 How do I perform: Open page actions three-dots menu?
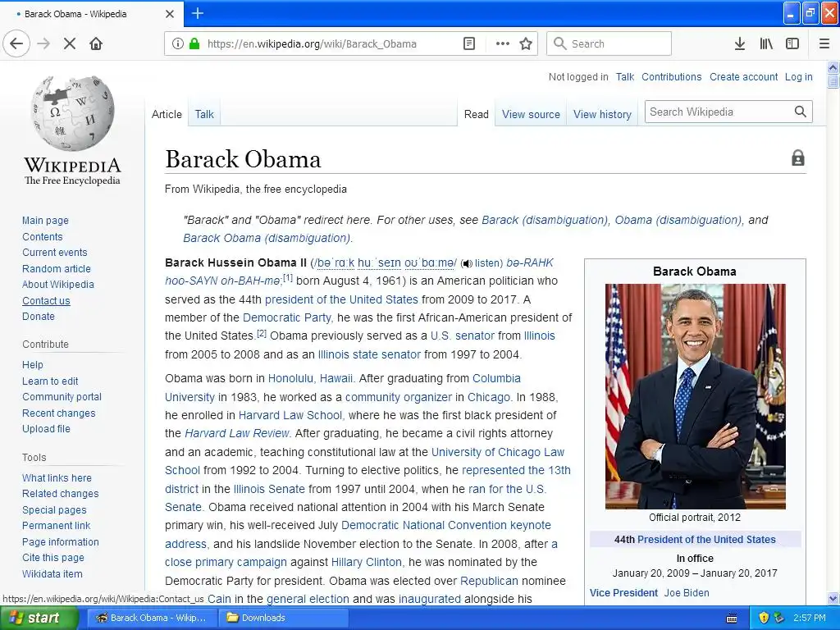(x=503, y=44)
